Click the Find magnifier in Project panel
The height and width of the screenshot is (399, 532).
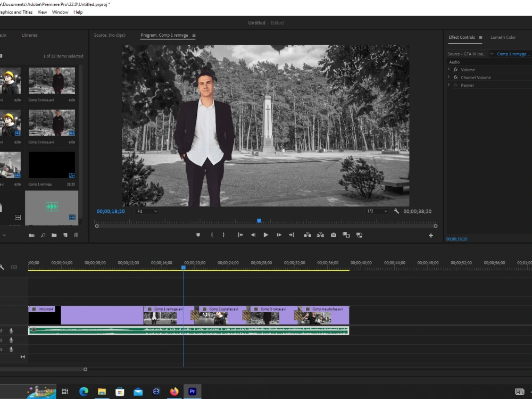pos(43,235)
